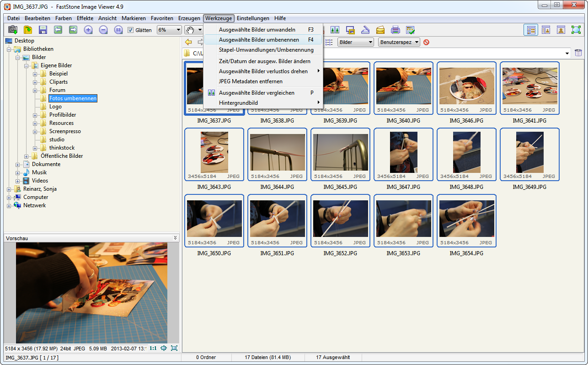The width and height of the screenshot is (588, 365).
Task: Click the zoom out magnifier icon
Action: click(x=103, y=30)
